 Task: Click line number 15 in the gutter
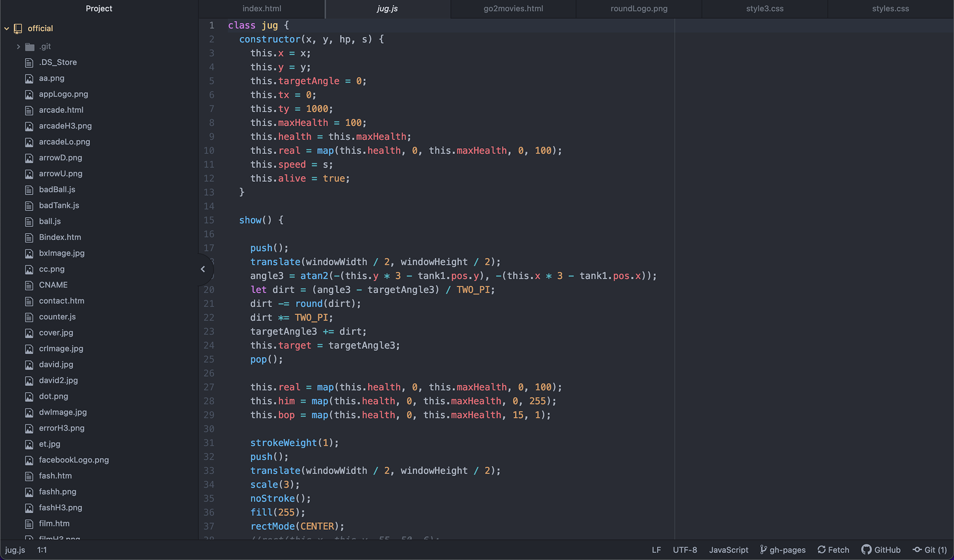tap(209, 220)
